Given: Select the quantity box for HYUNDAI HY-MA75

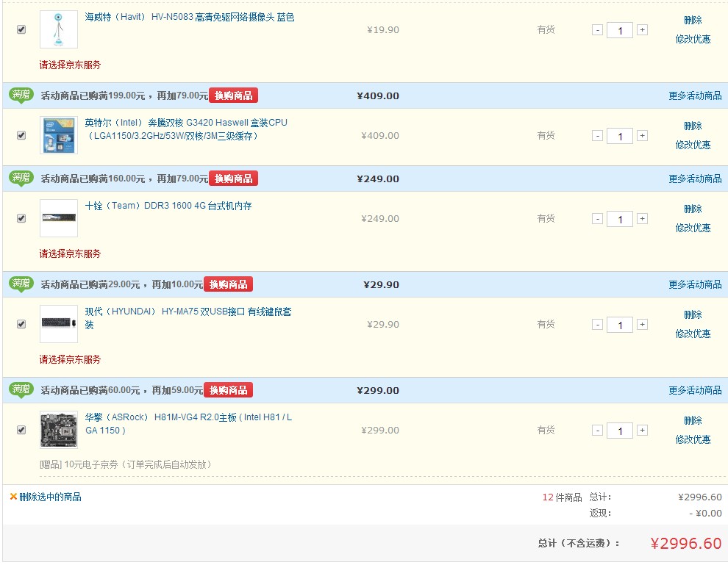Looking at the screenshot, I should pyautogui.click(x=620, y=325).
